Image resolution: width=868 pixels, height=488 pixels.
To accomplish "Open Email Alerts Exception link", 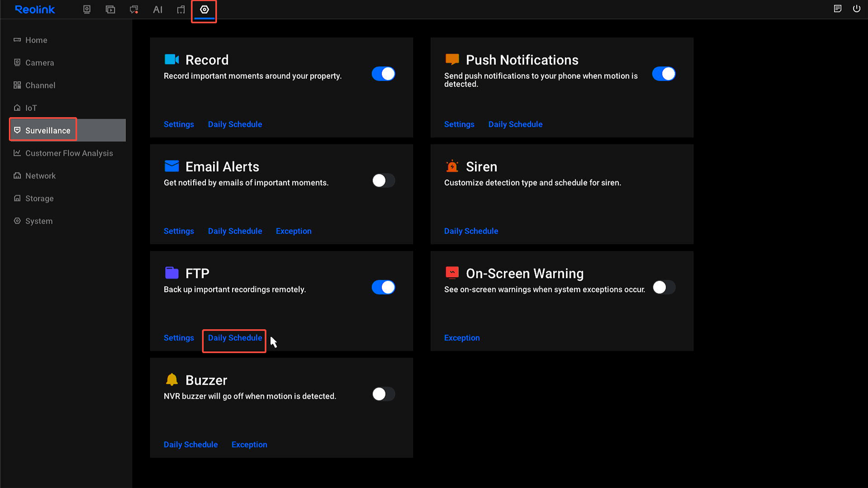I will point(294,232).
